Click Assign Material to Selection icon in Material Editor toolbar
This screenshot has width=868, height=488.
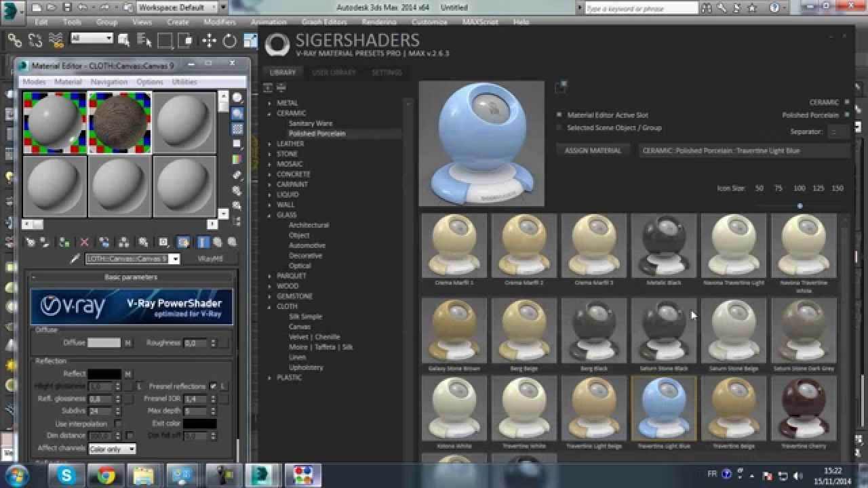[x=64, y=242]
